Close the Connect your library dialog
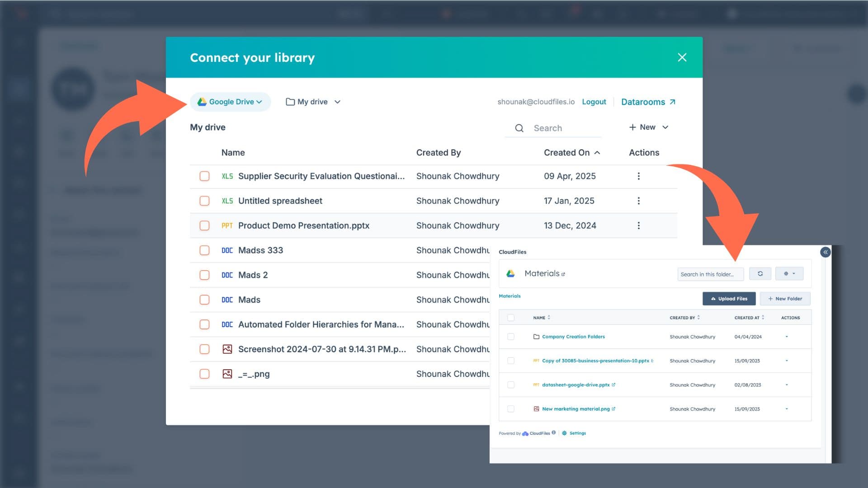868x488 pixels. (x=682, y=57)
